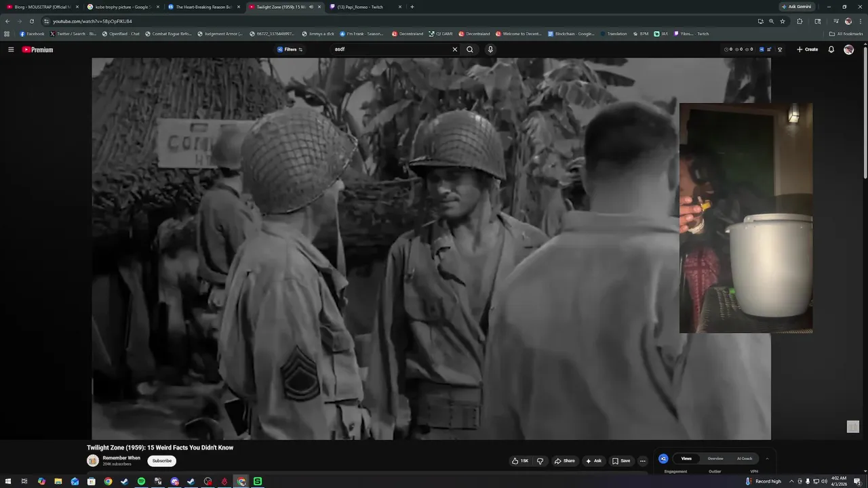The image size is (868, 488).
Task: Open the YouTube account avatar menu
Action: coord(848,49)
